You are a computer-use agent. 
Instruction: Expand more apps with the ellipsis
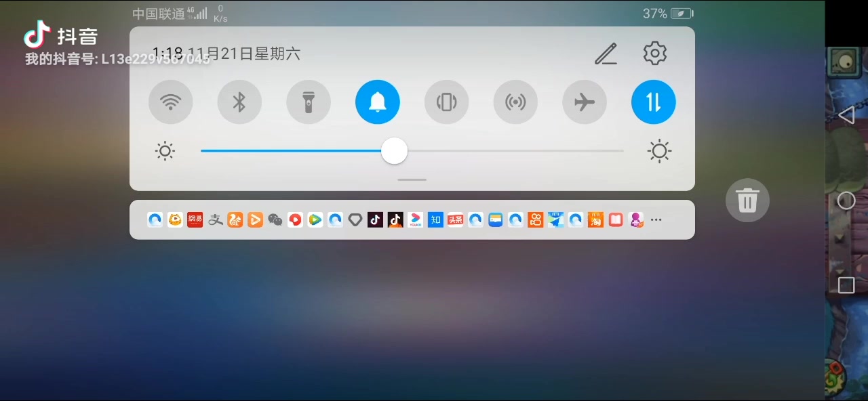pos(656,219)
